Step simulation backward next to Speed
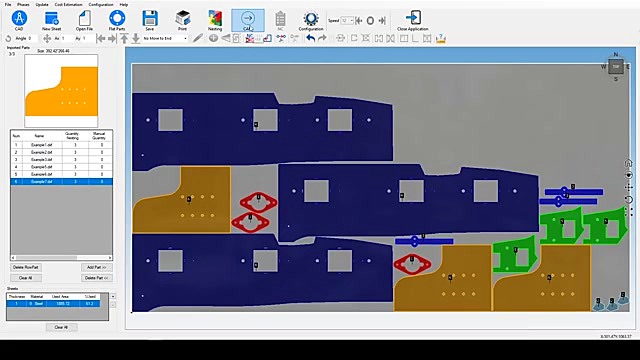This screenshot has width=640, height=360. point(359,20)
